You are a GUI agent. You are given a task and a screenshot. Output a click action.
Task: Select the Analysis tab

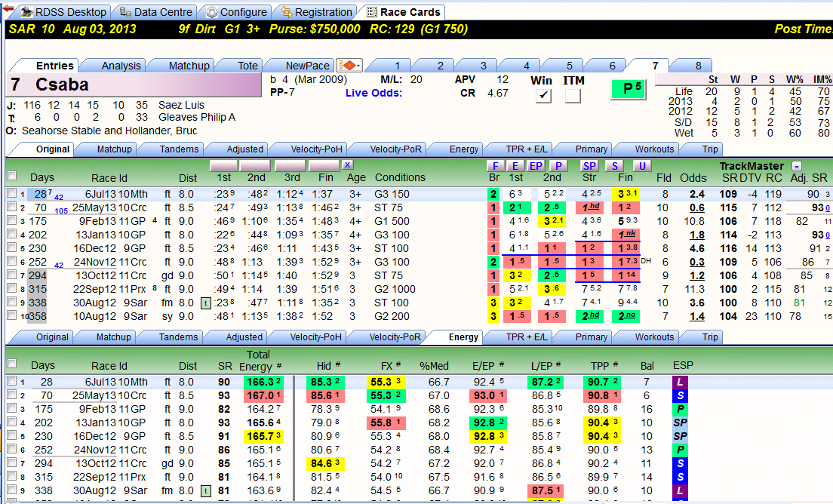click(x=121, y=66)
